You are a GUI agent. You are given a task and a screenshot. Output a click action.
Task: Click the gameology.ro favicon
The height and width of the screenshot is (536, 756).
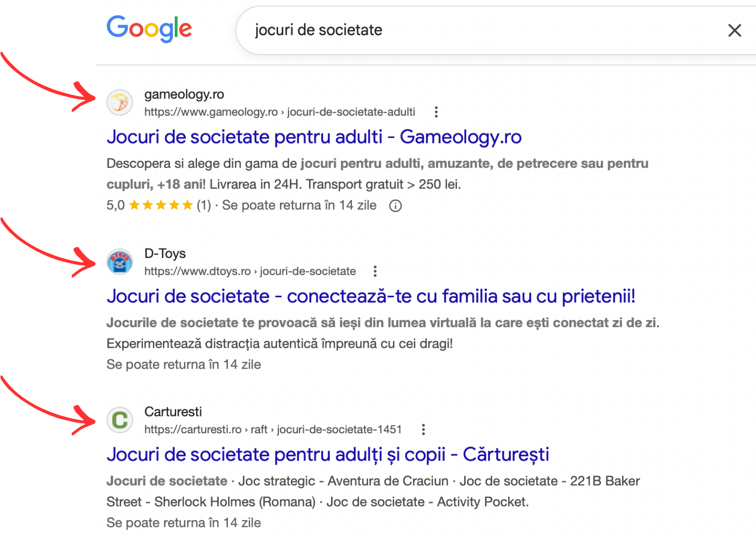click(x=120, y=103)
